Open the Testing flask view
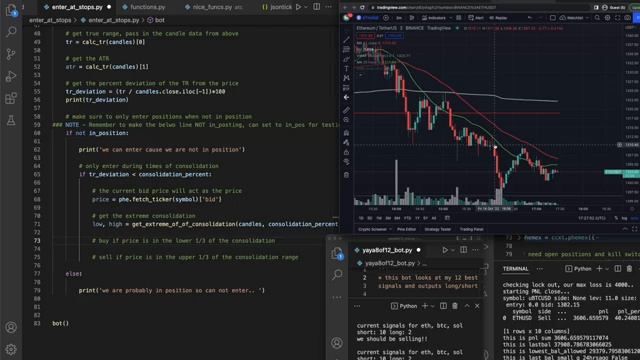Screen dimensions: 640x360 (11, 120)
